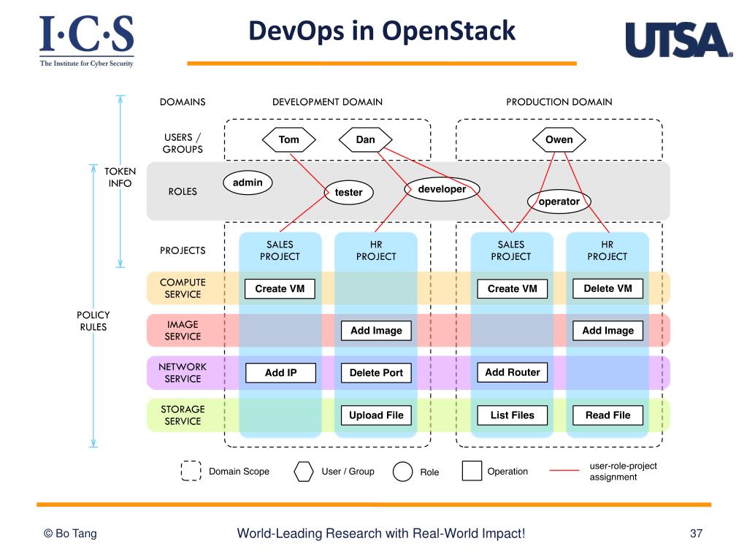747x560 pixels.
Task: Click the ICS Institute for Cyber Security logo
Action: (x=86, y=41)
